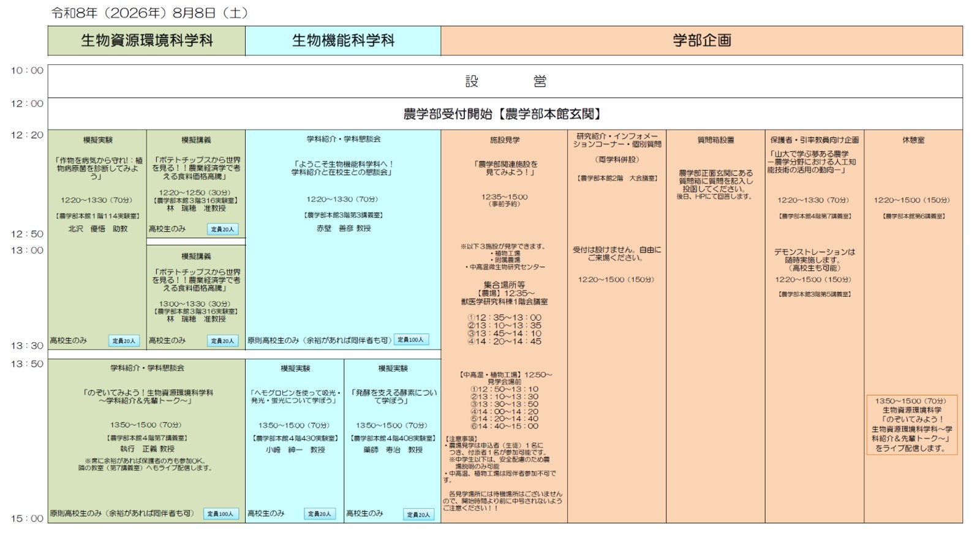
Task: Click the room 農学部本館3階第5講義室
Action: coord(815,294)
